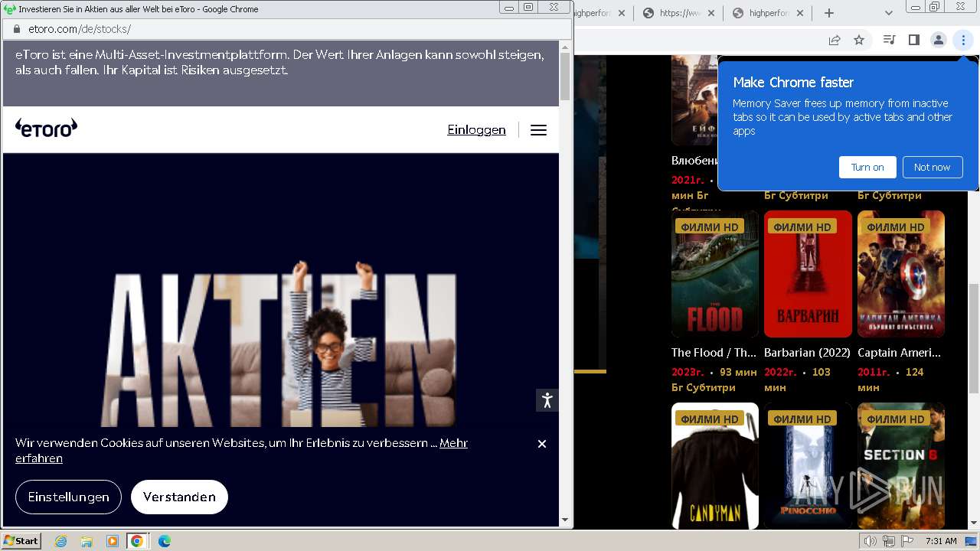Expand the tab search dropdown arrow
The width and height of the screenshot is (980, 551).
[x=888, y=13]
